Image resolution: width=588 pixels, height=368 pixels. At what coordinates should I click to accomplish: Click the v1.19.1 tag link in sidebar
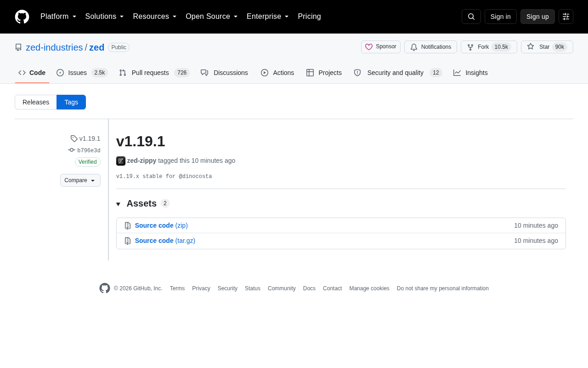coord(85,138)
